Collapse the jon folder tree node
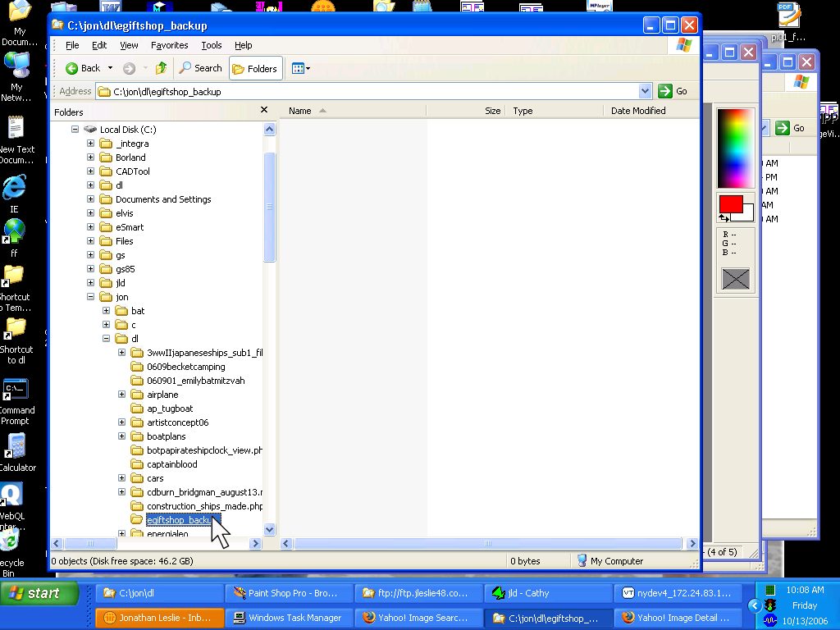840x630 pixels. click(91, 297)
